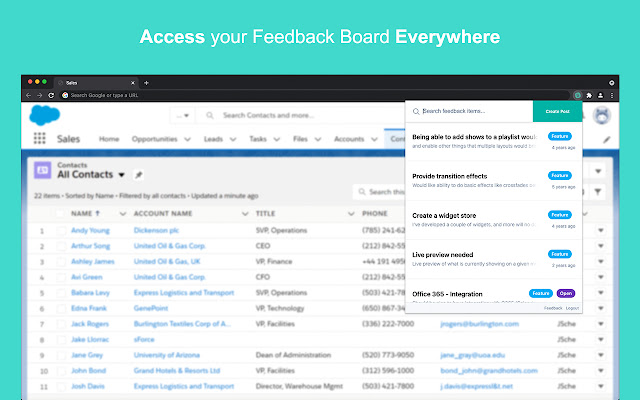Open the ACCOUNT NAME column menu

[245, 213]
